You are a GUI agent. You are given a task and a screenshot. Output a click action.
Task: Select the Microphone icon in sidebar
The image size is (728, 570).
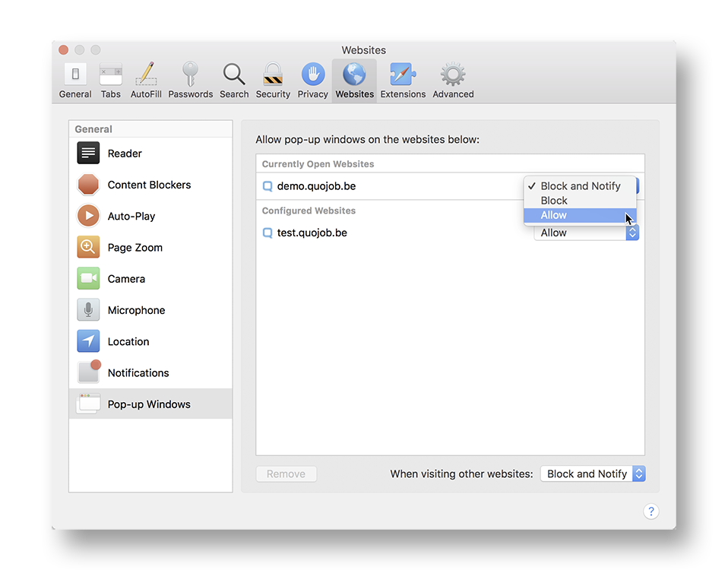[88, 310]
